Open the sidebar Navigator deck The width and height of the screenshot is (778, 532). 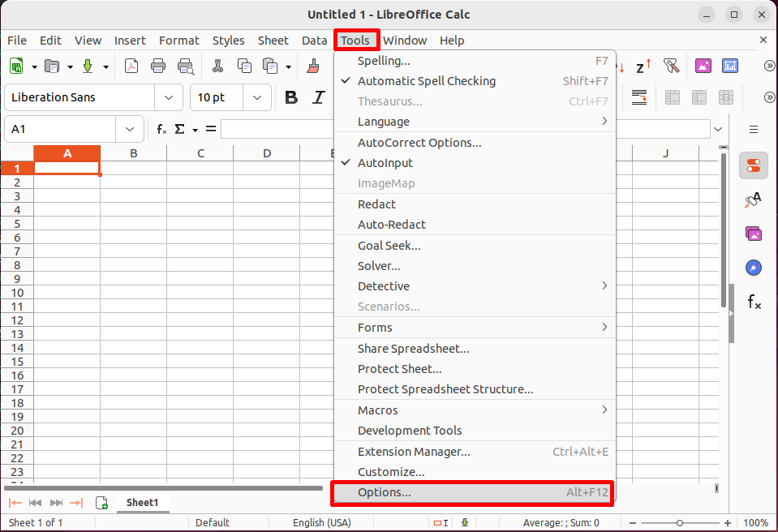[x=753, y=268]
